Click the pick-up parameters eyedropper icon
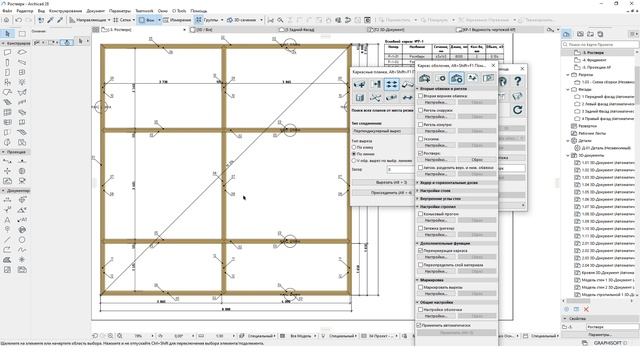The width and height of the screenshot is (640, 360). click(x=50, y=20)
